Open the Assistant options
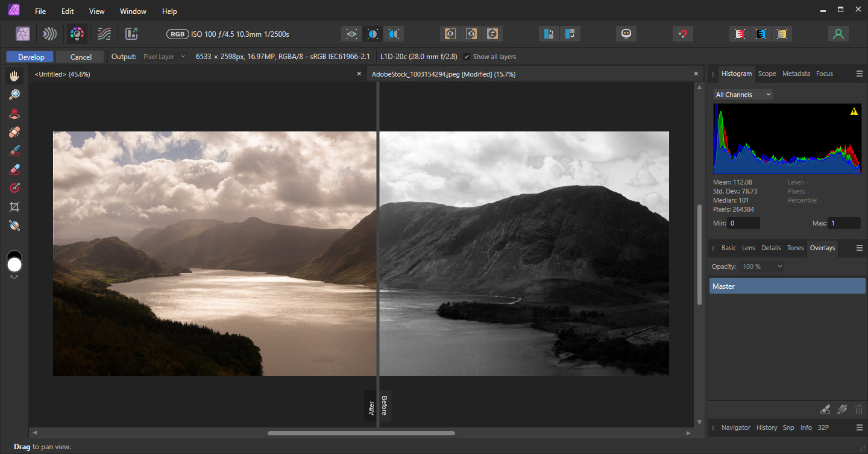The image size is (868, 454). click(x=626, y=34)
